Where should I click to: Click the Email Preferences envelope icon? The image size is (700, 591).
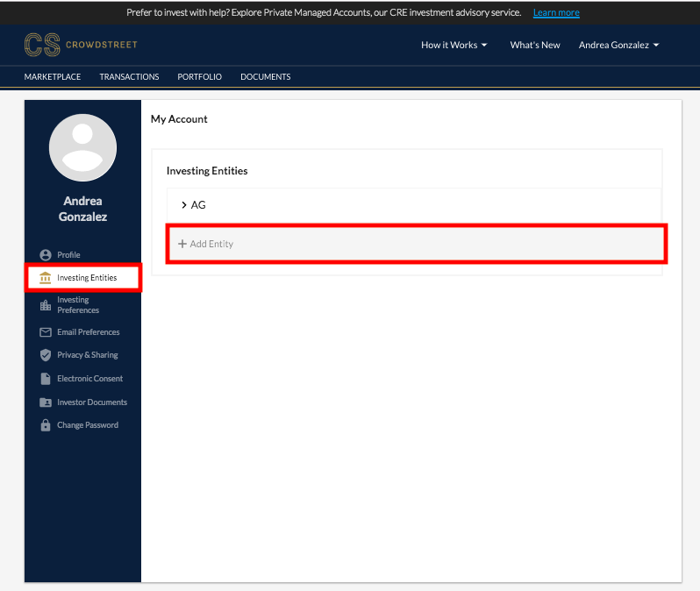(x=46, y=332)
